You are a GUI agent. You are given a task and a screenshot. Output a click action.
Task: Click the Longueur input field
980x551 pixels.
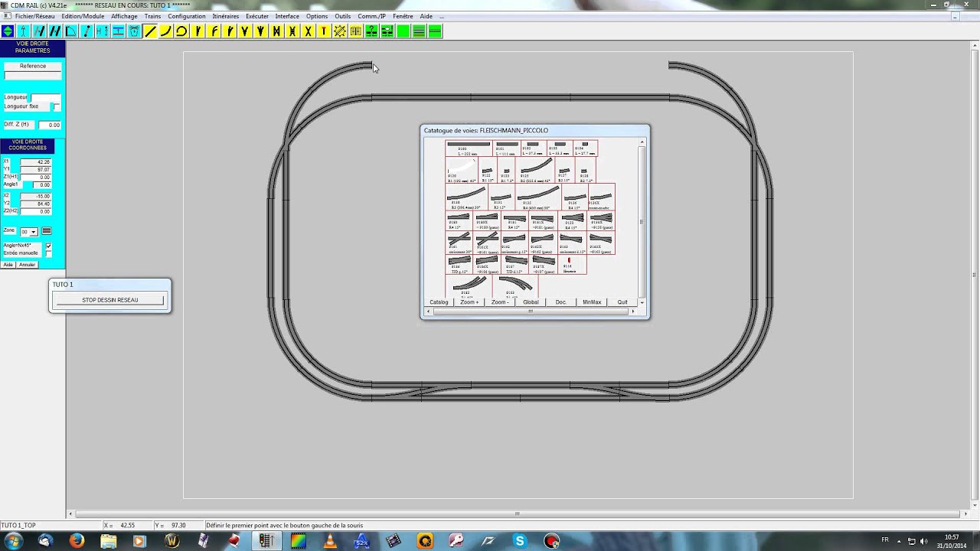(x=45, y=97)
